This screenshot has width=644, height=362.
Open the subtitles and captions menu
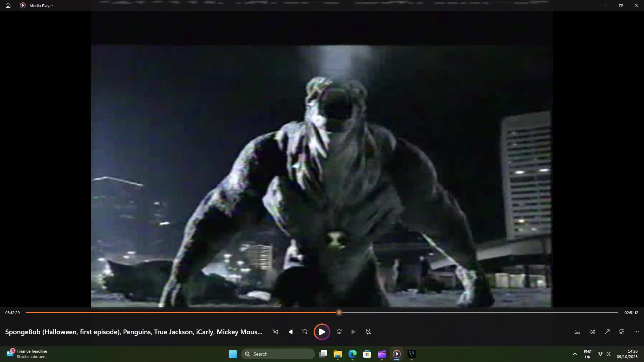[x=578, y=332]
